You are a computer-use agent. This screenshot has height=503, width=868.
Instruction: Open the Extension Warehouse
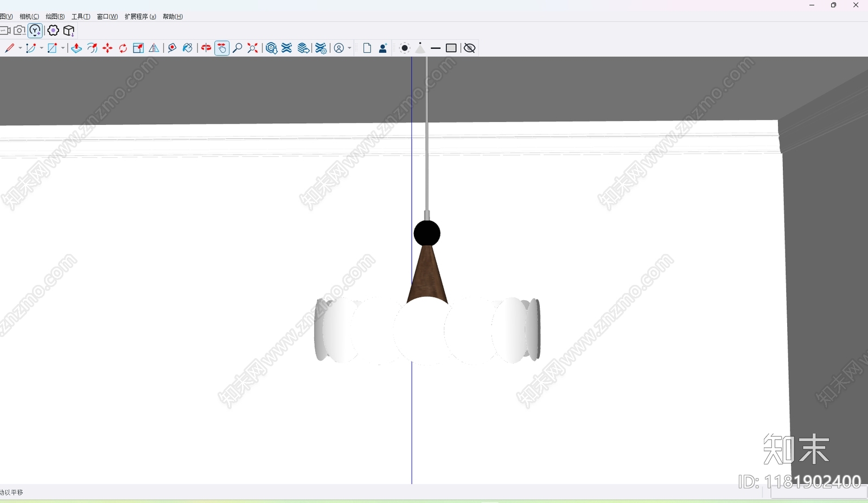pos(287,48)
